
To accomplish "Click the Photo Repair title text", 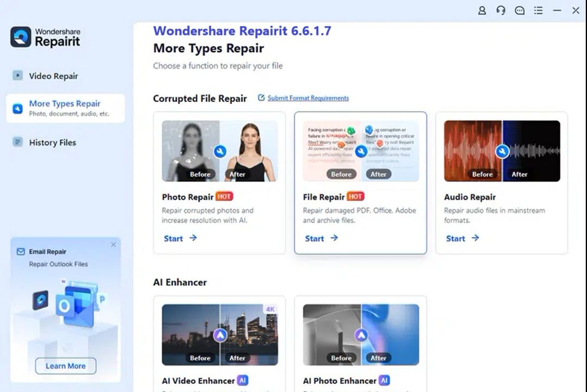I will pos(188,197).
